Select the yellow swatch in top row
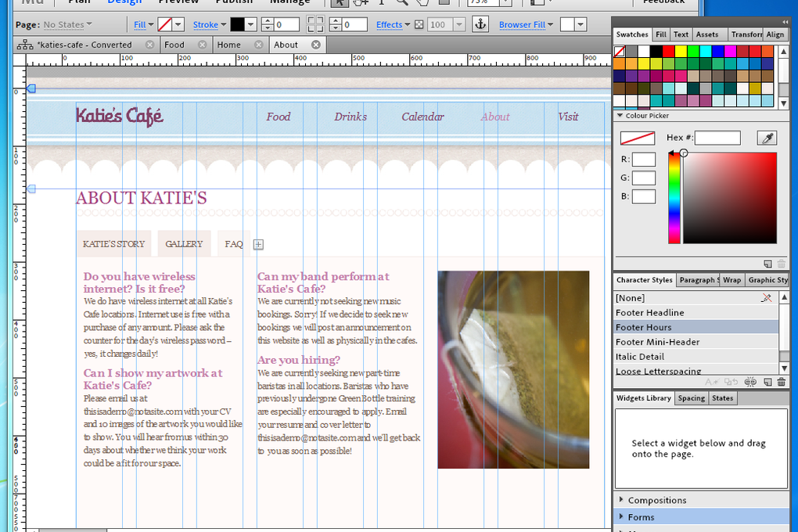Viewport: 798px width, 532px height. 681,52
